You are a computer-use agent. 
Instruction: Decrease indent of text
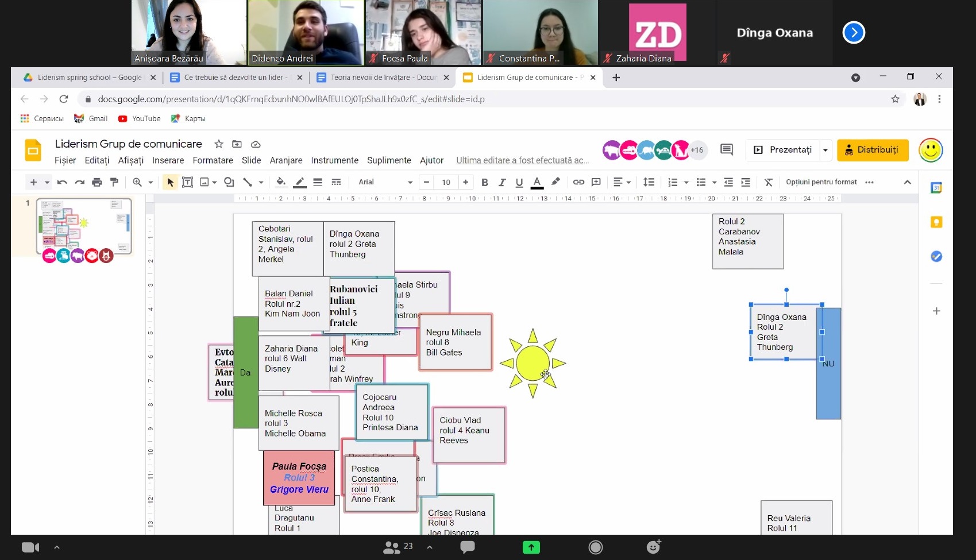(x=728, y=182)
